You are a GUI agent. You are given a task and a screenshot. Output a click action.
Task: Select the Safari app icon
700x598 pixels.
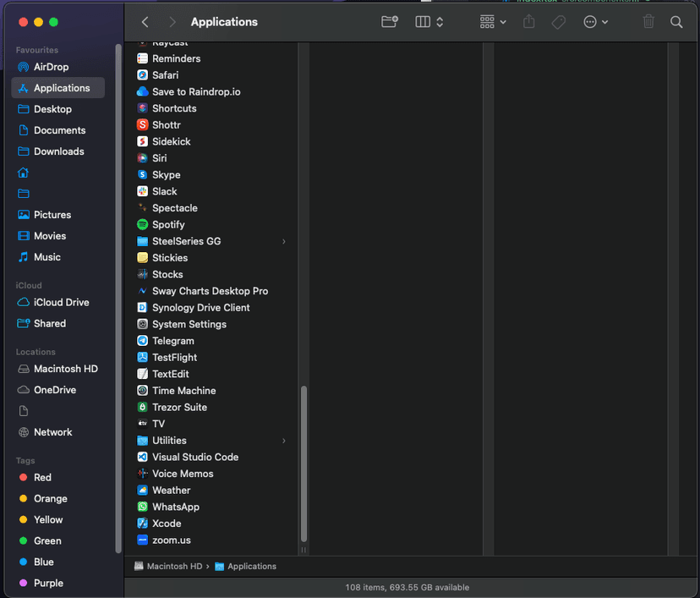(142, 75)
